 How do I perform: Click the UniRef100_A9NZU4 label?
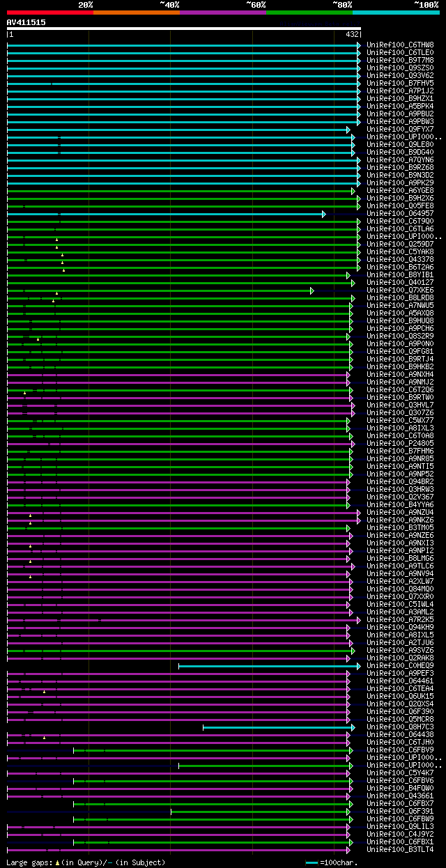tap(400, 512)
